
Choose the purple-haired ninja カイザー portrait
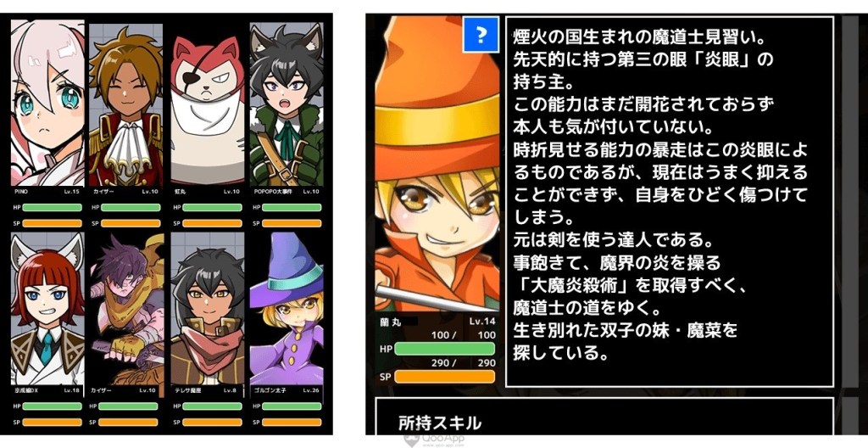[126, 309]
